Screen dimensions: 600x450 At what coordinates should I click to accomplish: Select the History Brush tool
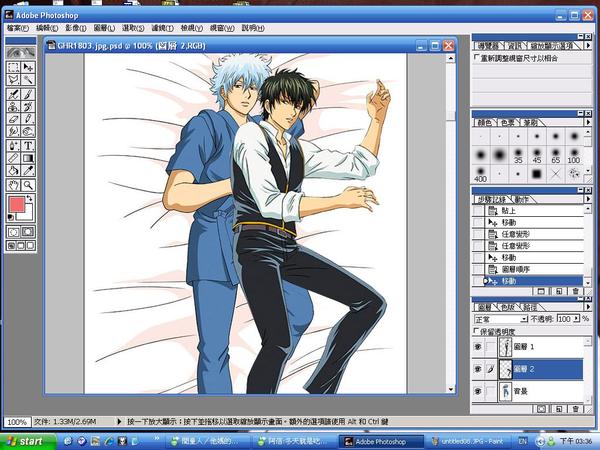[28, 106]
